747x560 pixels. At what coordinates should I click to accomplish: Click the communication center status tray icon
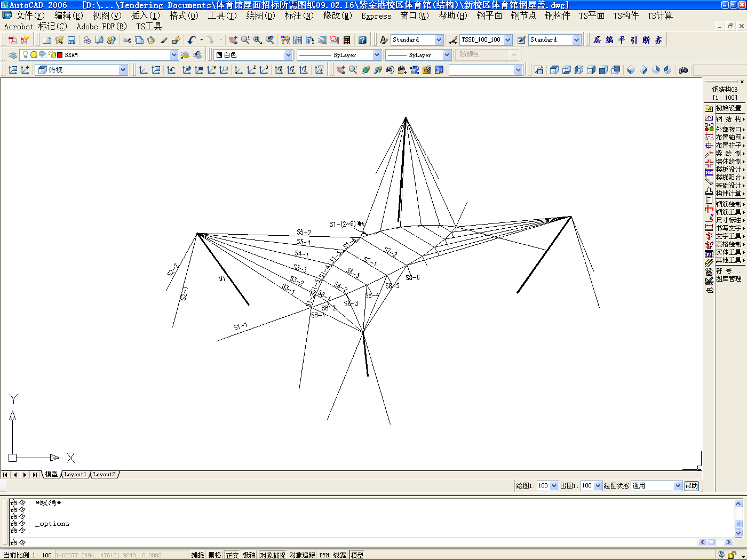(721, 555)
